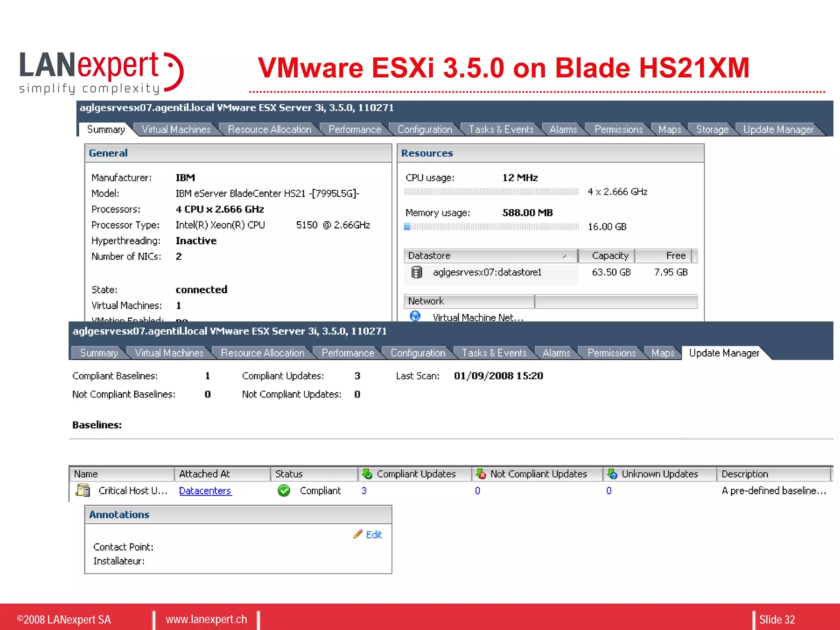Open the upper Update Manager tab
Screen dimensions: 840x630
pos(778,130)
